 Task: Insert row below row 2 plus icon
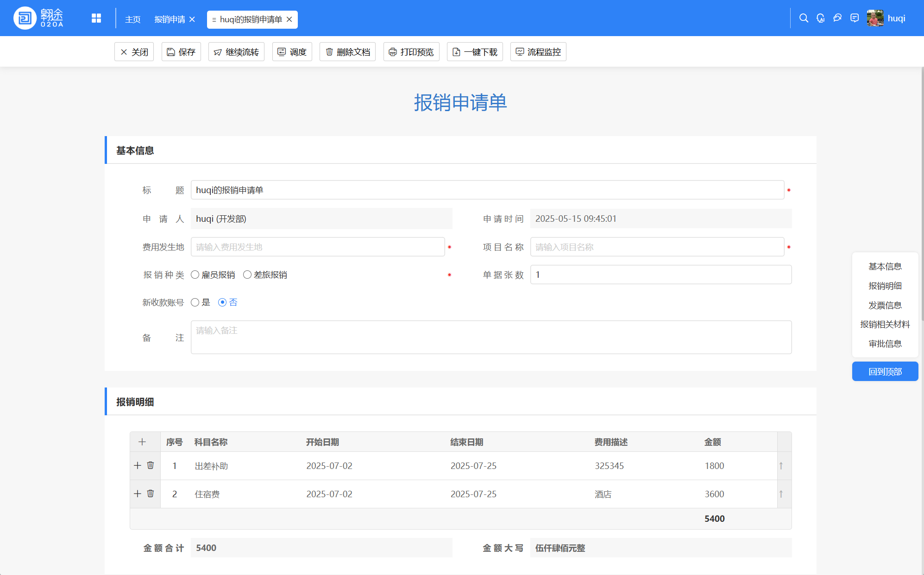138,494
